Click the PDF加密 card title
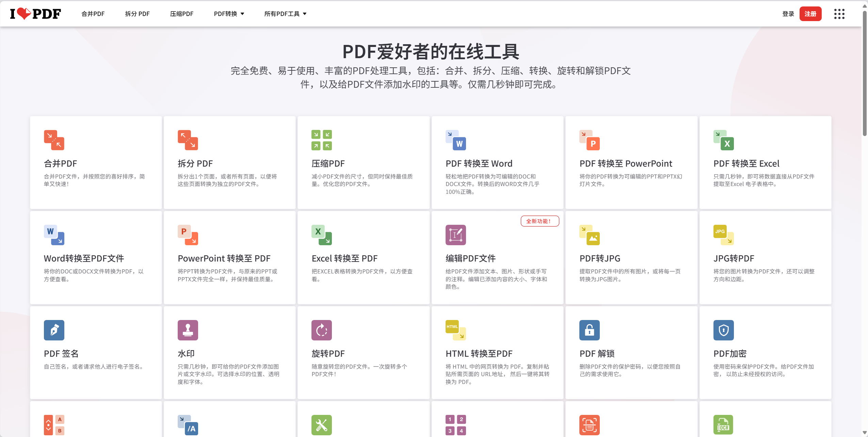The height and width of the screenshot is (437, 868). (x=730, y=354)
